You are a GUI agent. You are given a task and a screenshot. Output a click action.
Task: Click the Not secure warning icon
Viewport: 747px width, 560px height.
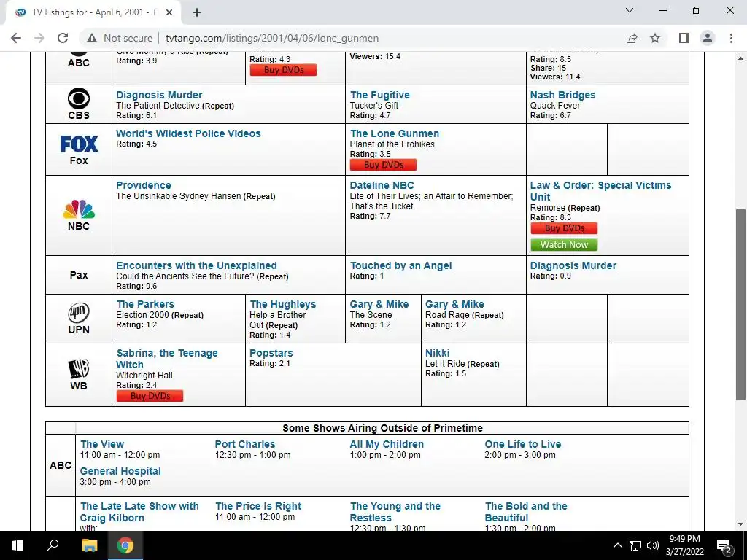coord(92,38)
